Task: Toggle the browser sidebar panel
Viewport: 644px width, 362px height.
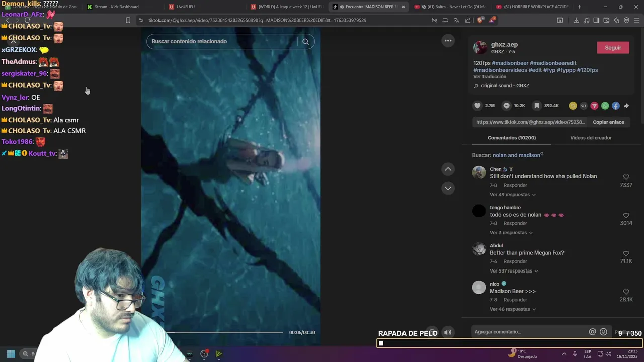Action: click(596, 20)
